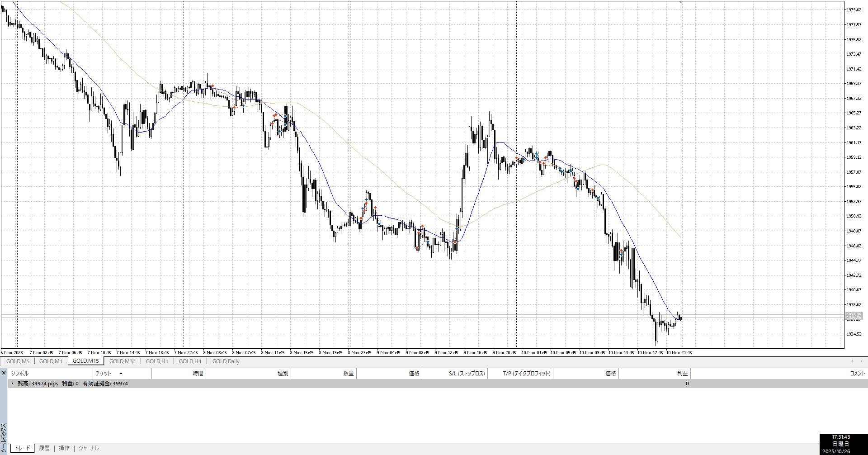Open the 履歴 history tab

[x=44, y=448]
